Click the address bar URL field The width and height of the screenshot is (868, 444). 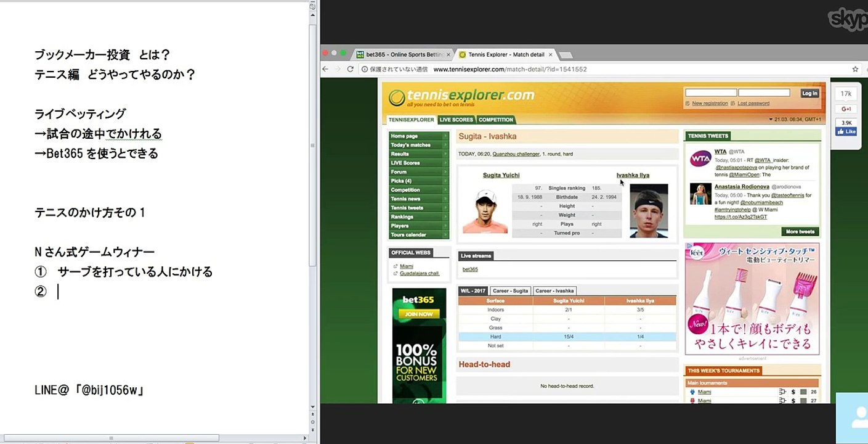510,70
